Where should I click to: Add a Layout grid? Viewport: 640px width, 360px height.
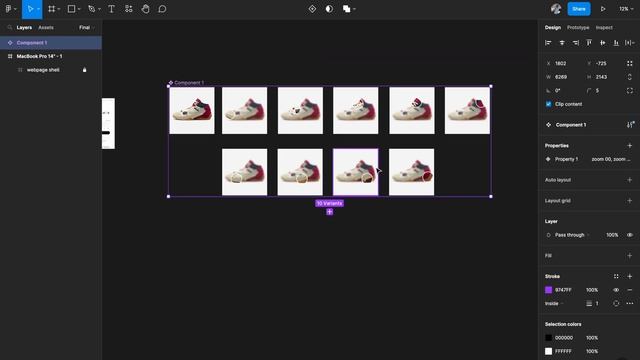point(629,201)
